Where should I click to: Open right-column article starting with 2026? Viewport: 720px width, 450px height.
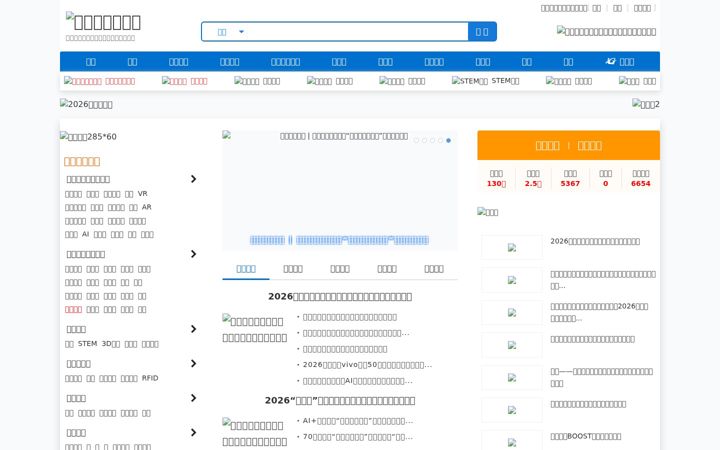(595, 241)
